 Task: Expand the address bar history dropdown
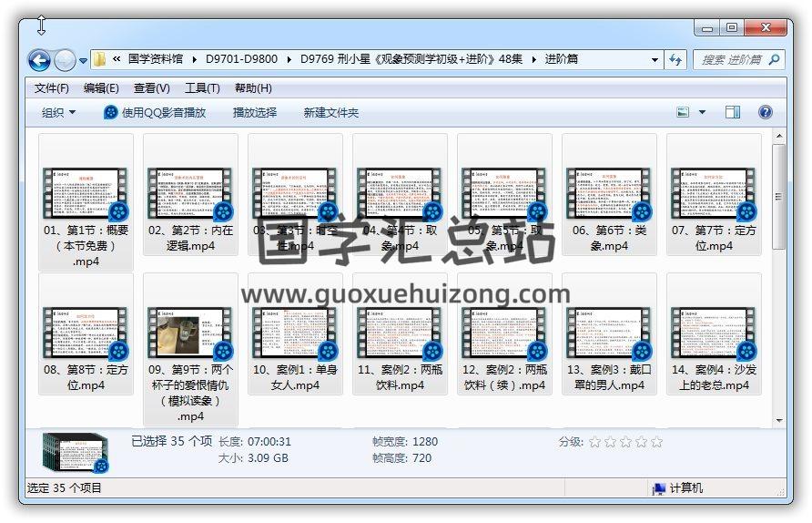coord(655,60)
